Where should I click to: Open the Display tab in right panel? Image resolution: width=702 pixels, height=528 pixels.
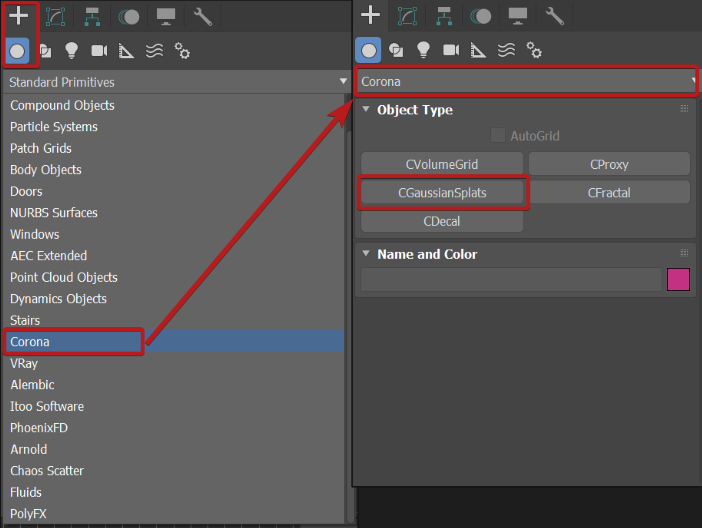pyautogui.click(x=518, y=16)
